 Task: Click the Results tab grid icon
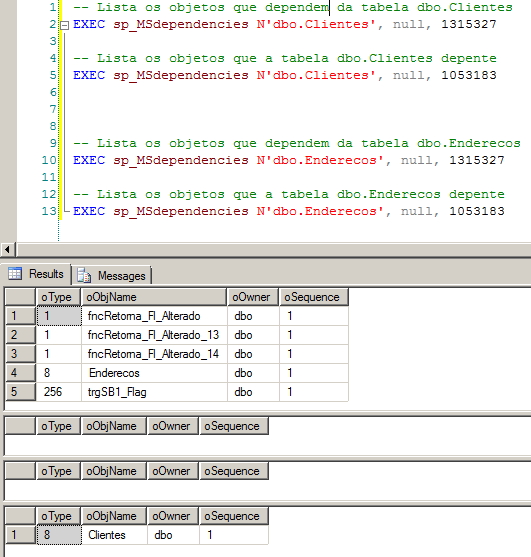tap(15, 274)
